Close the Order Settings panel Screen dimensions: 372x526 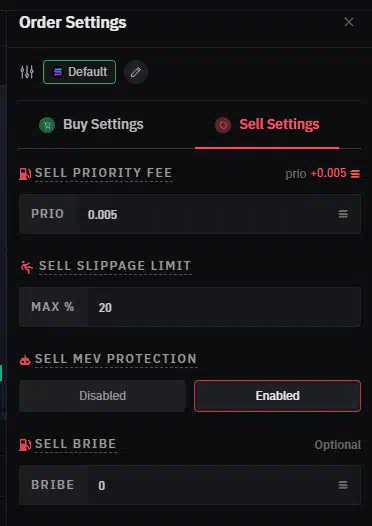(349, 22)
